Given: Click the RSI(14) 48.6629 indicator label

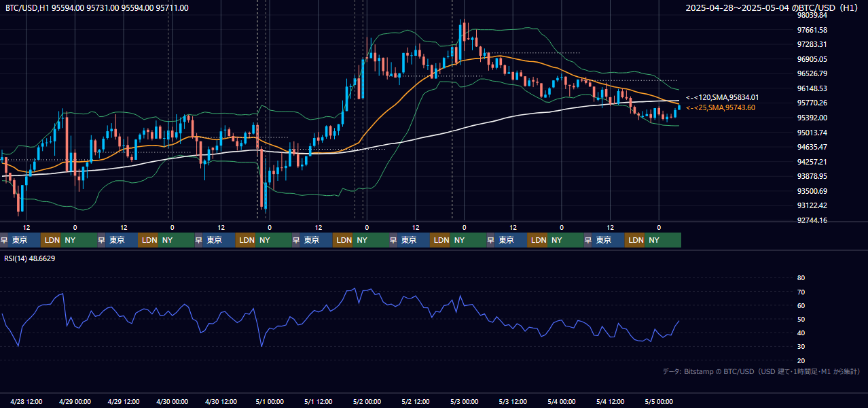Looking at the screenshot, I should click(x=30, y=258).
